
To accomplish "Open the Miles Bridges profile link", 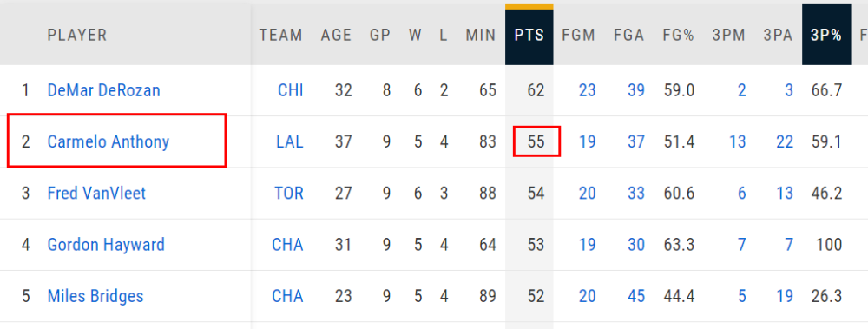I will point(95,296).
